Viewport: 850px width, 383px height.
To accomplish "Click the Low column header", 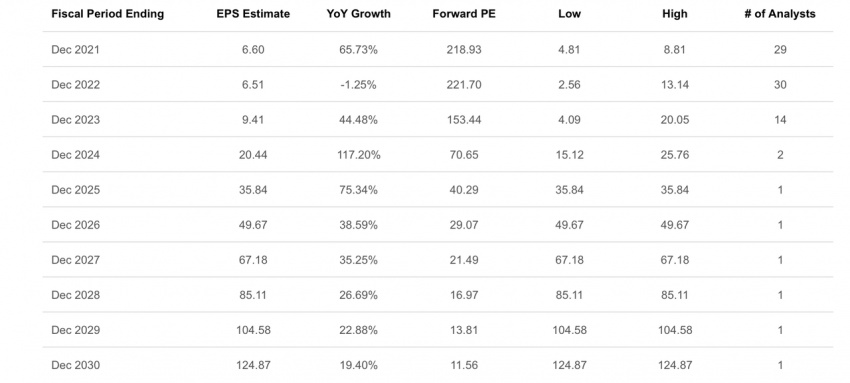I will pyautogui.click(x=569, y=14).
